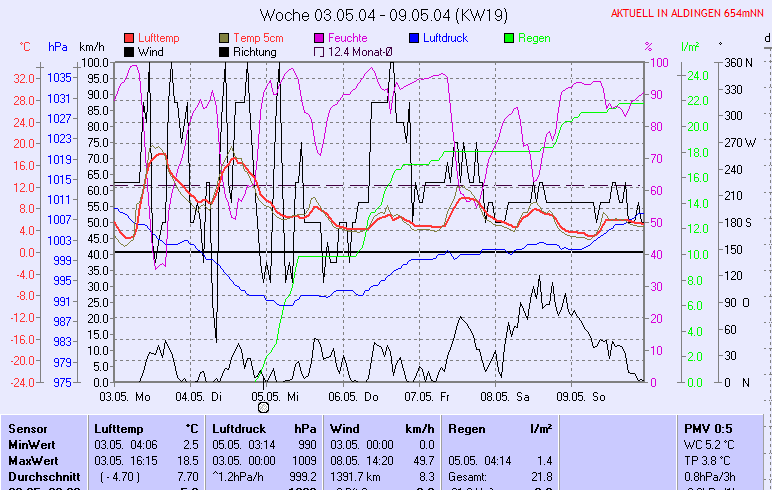772x490 pixels.
Task: Click the black Richtung legend square
Action: click(x=224, y=51)
